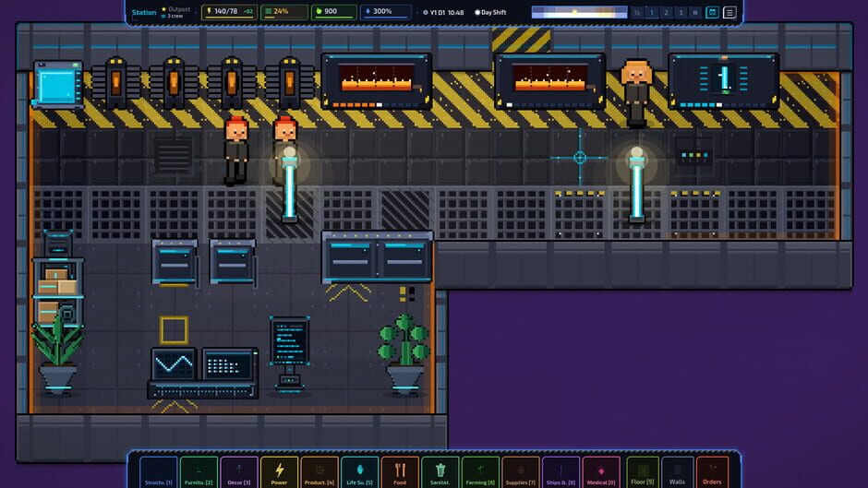The image size is (868, 488).
Task: Select the wall panel with cyan lights
Action: [694, 156]
